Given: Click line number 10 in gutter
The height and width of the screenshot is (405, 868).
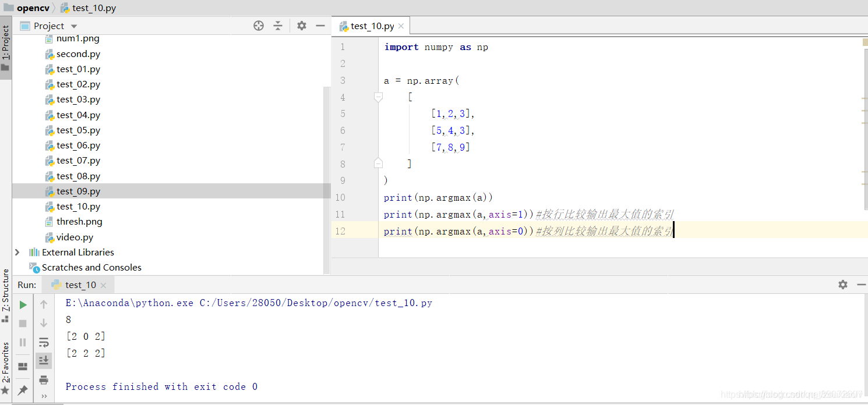Looking at the screenshot, I should tap(340, 197).
